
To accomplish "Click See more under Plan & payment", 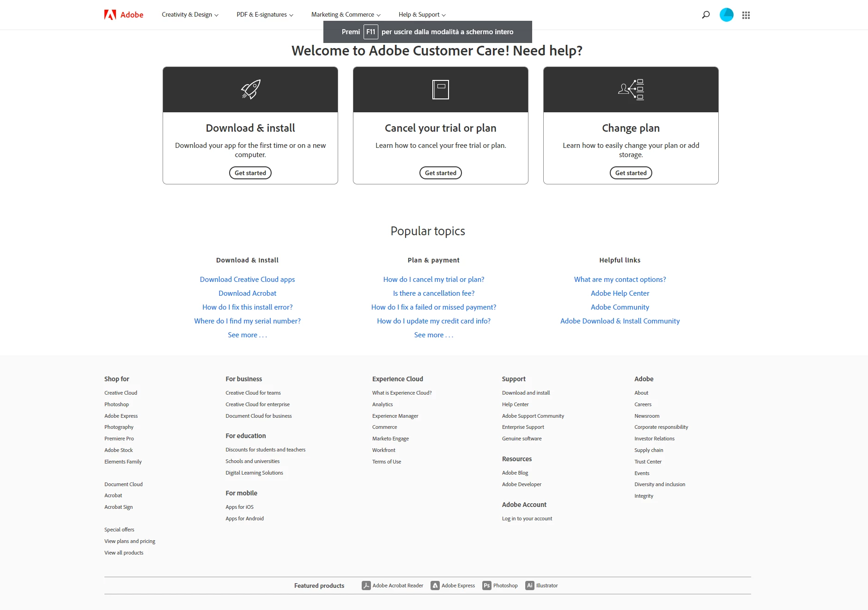I will 434,335.
